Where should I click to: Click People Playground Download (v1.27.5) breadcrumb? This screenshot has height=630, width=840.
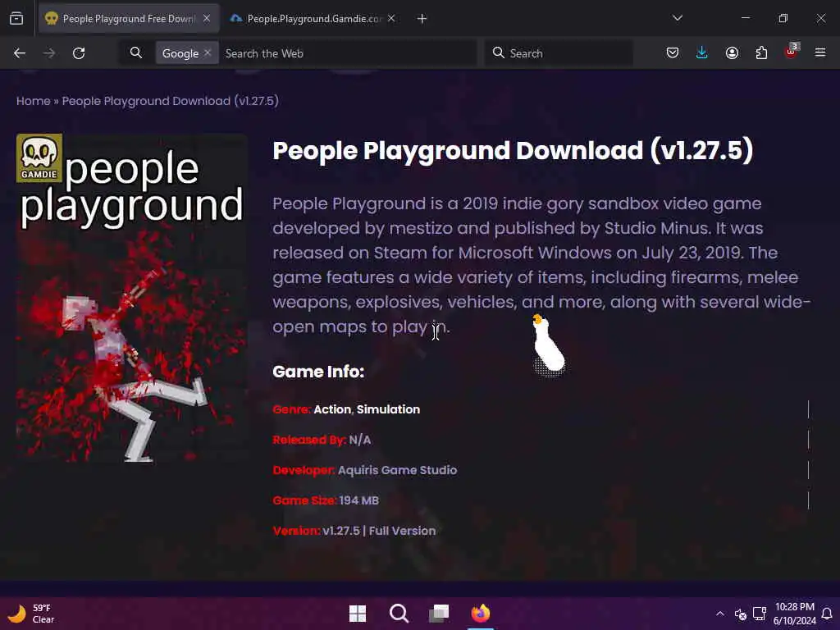171,101
